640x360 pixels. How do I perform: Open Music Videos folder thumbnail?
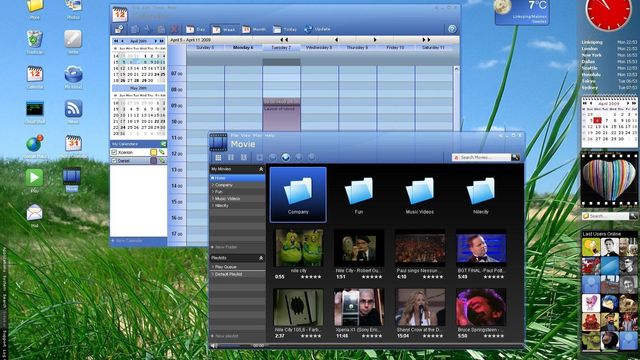point(420,196)
